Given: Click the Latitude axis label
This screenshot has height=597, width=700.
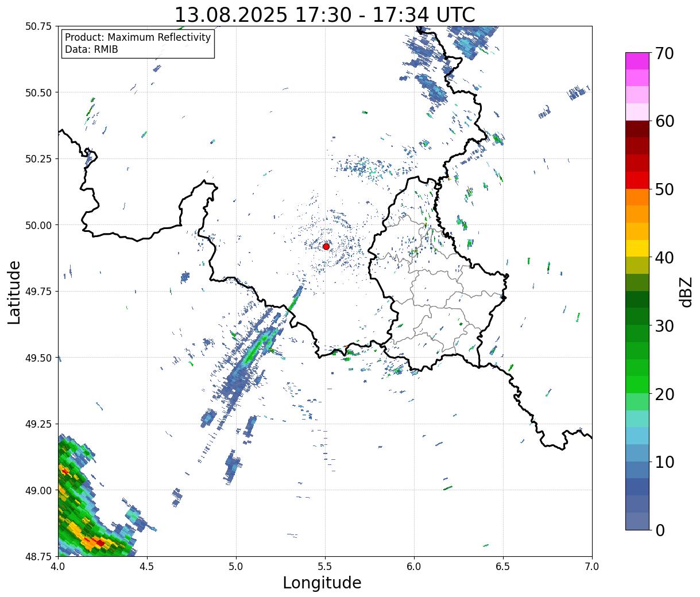Looking at the screenshot, I should (x=14, y=292).
